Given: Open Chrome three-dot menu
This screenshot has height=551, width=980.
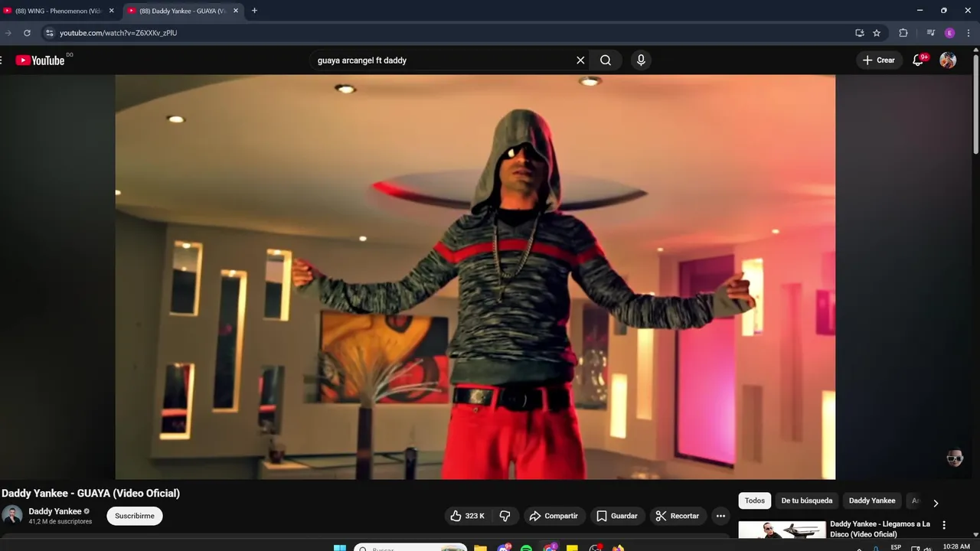Looking at the screenshot, I should (969, 33).
